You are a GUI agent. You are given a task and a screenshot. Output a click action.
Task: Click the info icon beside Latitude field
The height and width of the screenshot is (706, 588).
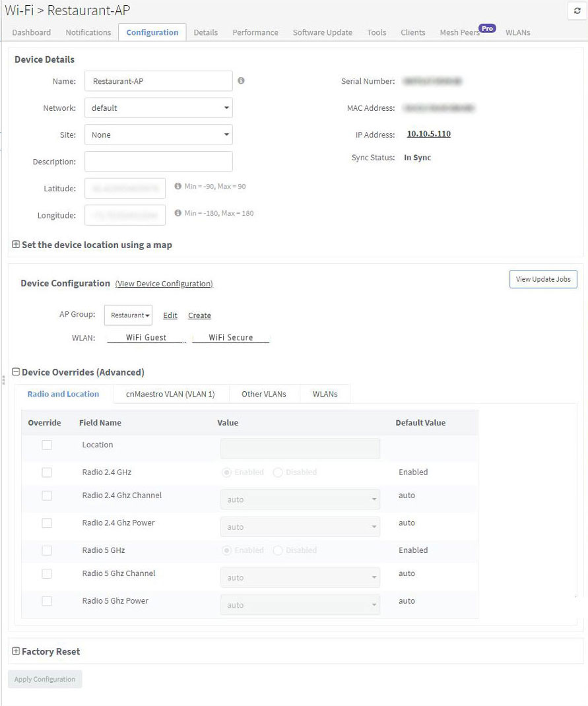178,186
